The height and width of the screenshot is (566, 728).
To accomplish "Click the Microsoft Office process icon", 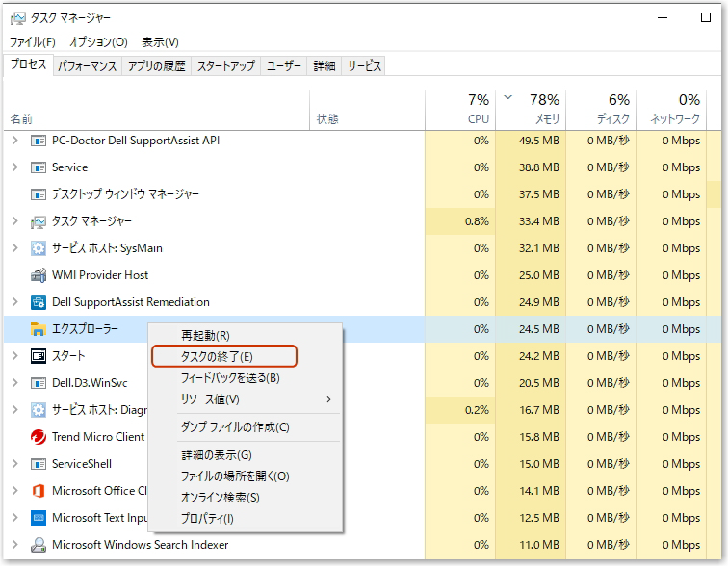I will tap(39, 491).
